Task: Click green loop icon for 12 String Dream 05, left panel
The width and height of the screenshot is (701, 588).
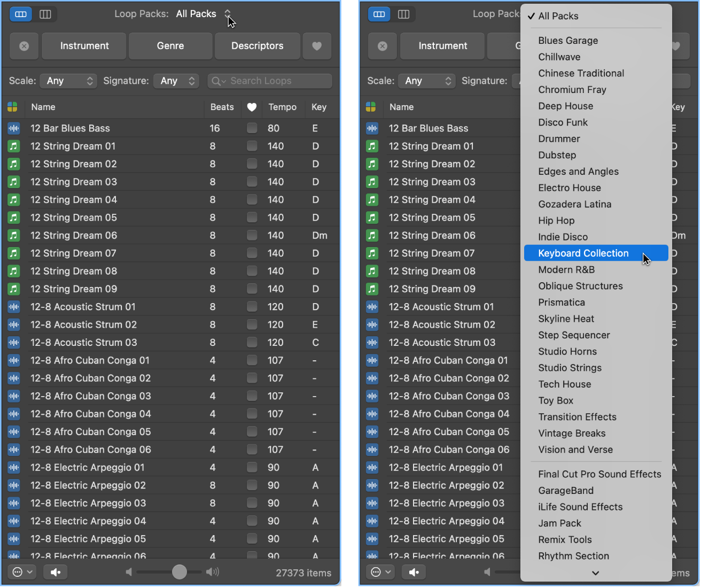Action: point(14,218)
